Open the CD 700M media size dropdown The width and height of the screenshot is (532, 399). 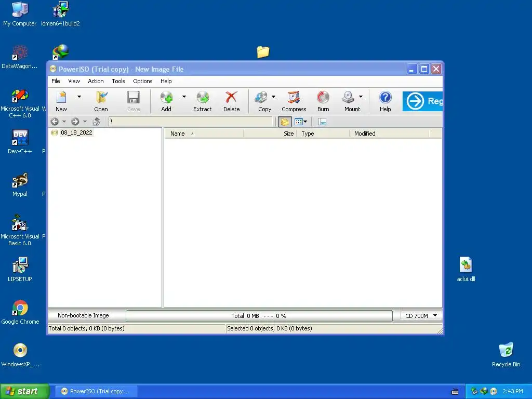(421, 316)
